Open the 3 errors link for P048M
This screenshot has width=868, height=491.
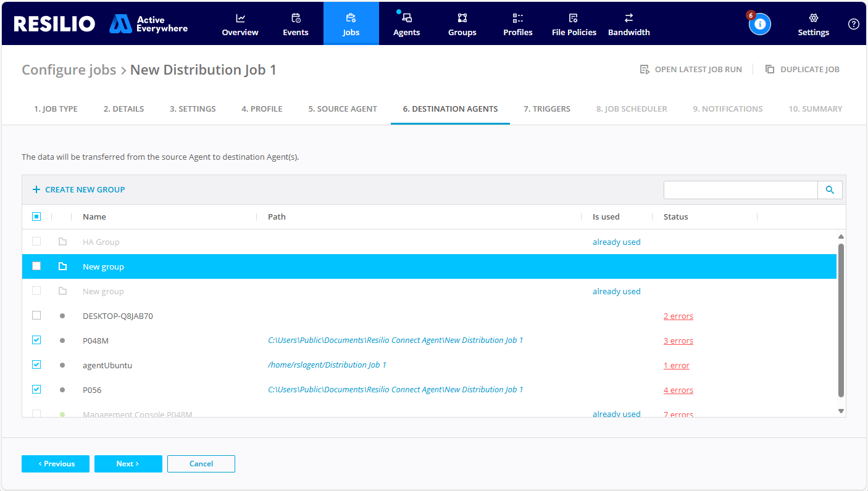click(x=678, y=340)
